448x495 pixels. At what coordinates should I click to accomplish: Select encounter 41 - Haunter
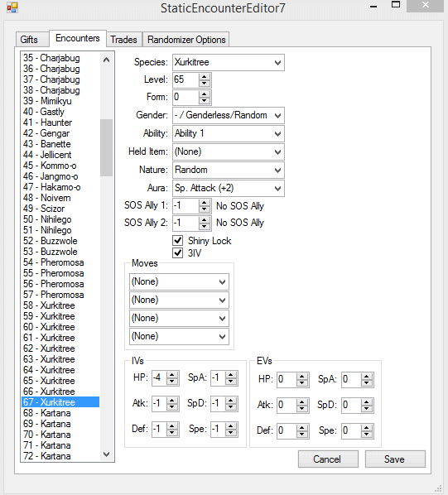pyautogui.click(x=60, y=123)
